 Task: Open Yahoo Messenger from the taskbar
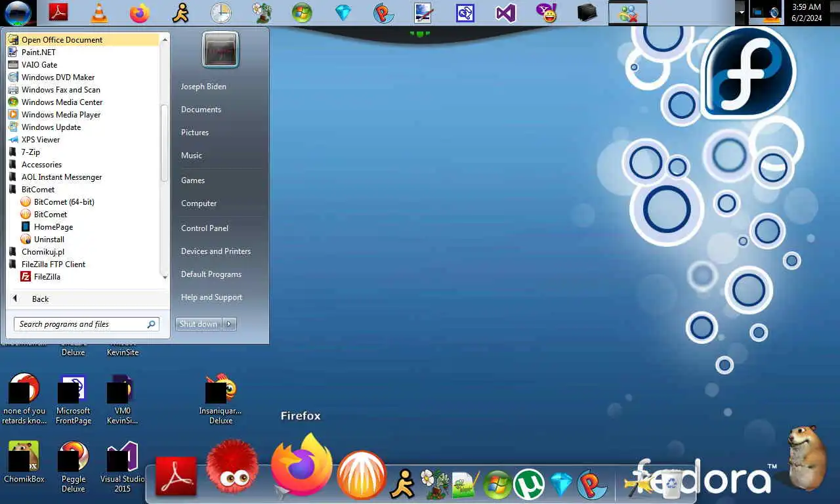pyautogui.click(x=546, y=12)
